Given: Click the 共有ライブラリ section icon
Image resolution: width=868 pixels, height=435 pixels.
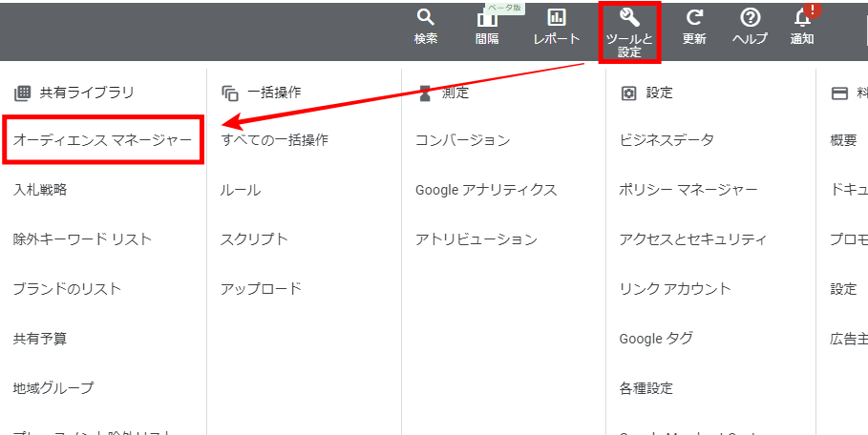Looking at the screenshot, I should coord(22,93).
